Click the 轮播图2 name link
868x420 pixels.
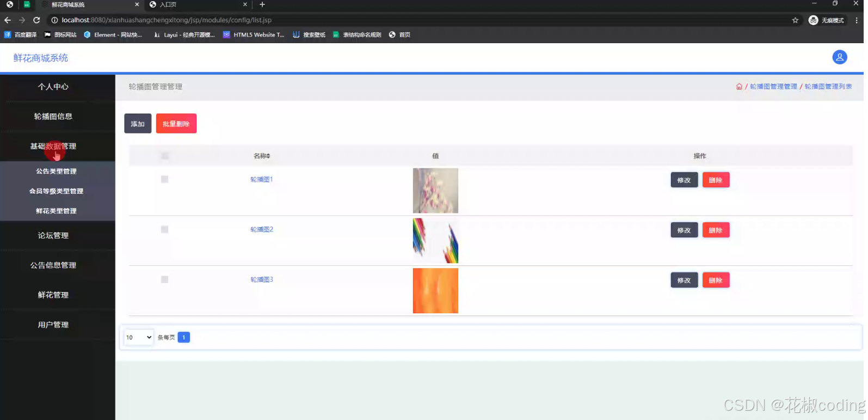pos(262,229)
